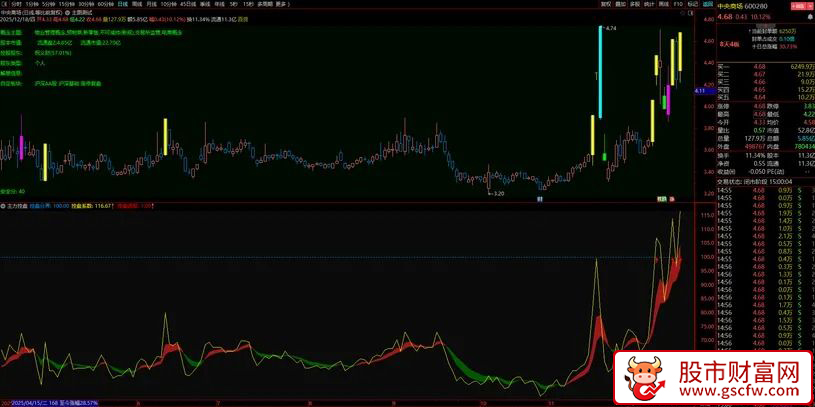Click the magenta candlestick at the right
The width and height of the screenshot is (815, 407).
668,100
